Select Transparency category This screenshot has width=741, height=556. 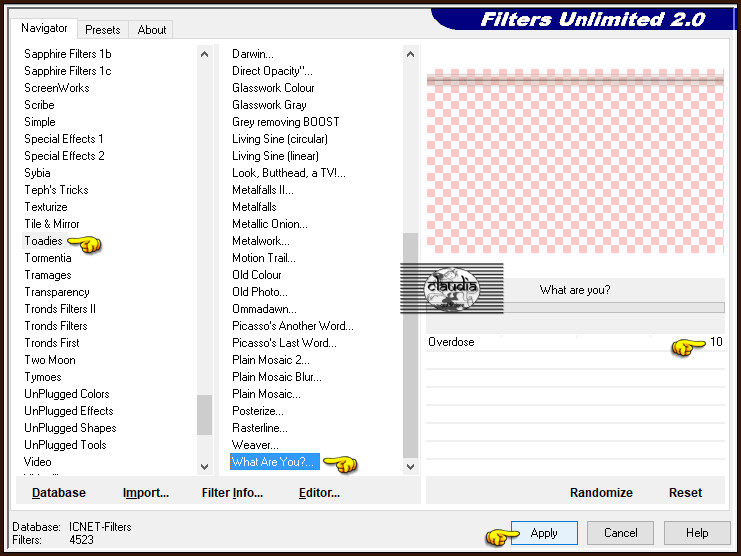pyautogui.click(x=57, y=292)
